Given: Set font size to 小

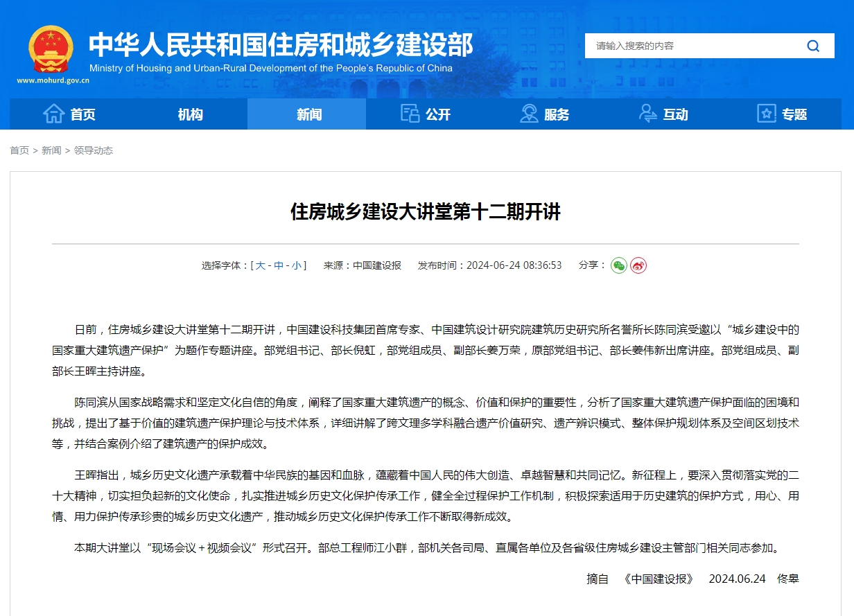Looking at the screenshot, I should point(297,265).
